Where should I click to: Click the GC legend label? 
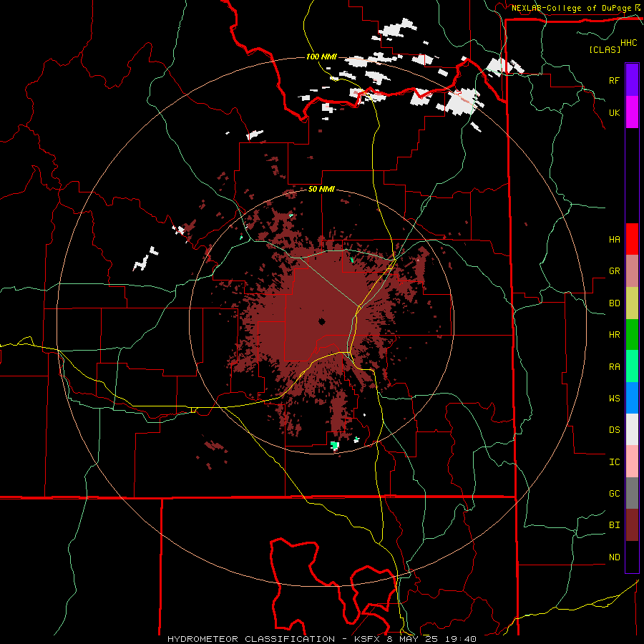click(614, 494)
